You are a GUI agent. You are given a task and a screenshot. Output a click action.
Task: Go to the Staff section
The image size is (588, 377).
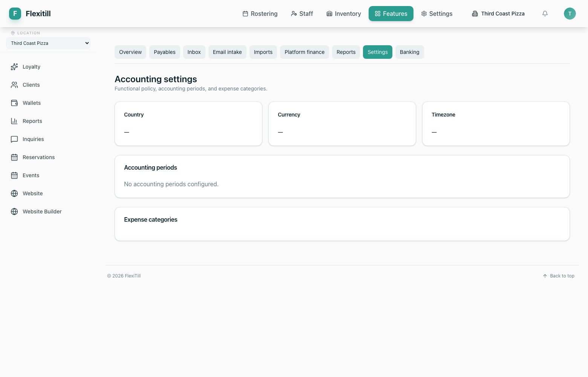(302, 14)
